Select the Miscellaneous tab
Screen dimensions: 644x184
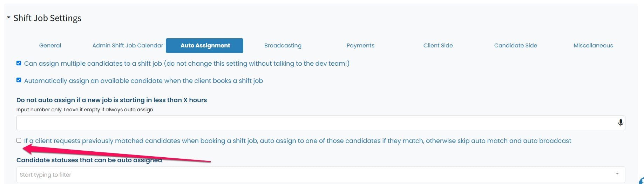[593, 45]
